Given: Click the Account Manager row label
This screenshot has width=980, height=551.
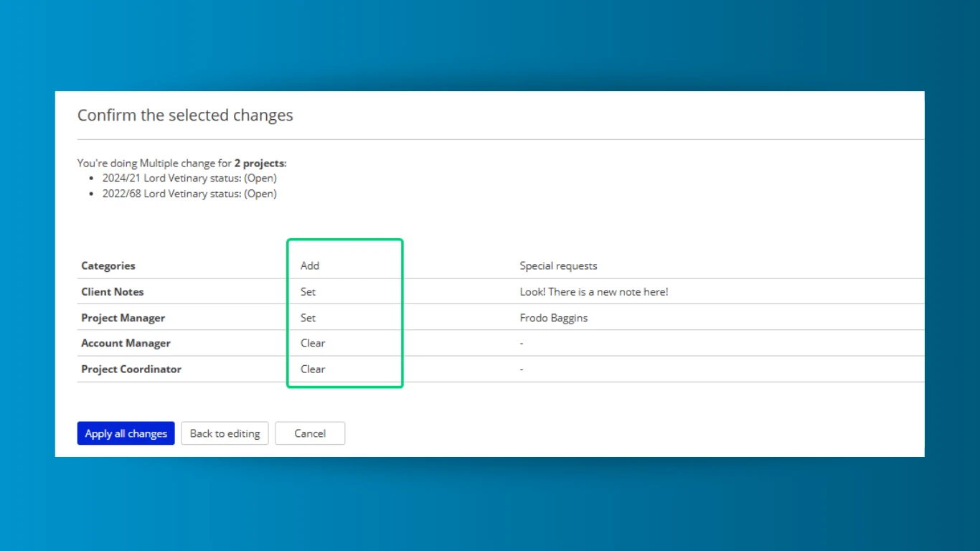Looking at the screenshot, I should coord(126,343).
